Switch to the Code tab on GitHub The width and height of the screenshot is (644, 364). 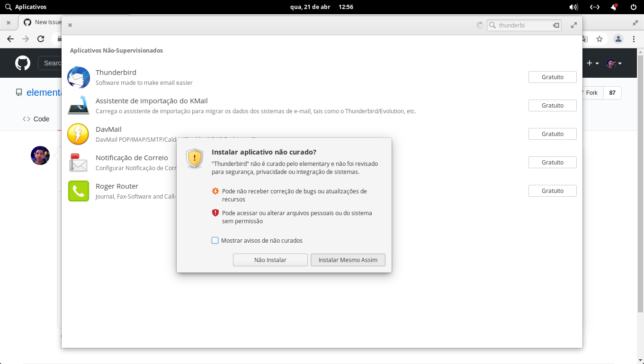coord(36,119)
